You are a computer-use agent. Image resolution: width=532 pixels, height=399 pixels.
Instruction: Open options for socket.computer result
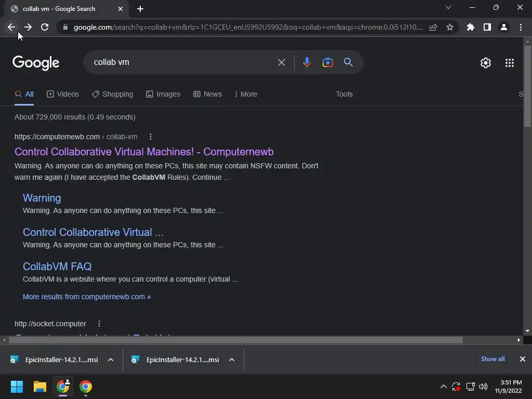pos(99,324)
